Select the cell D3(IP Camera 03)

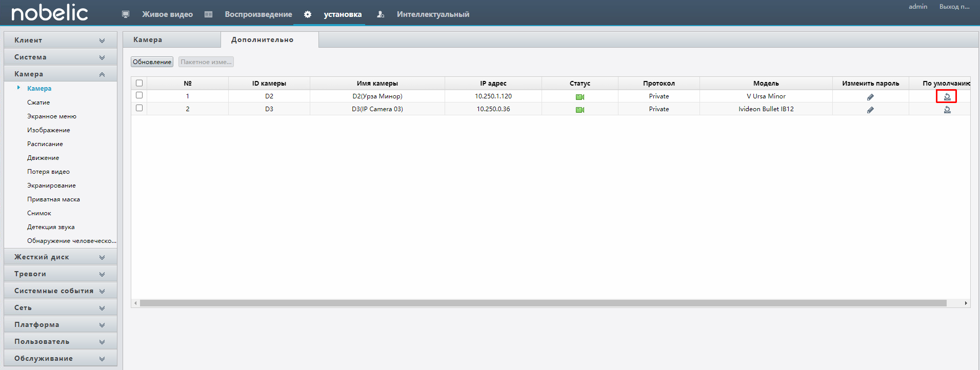point(377,109)
